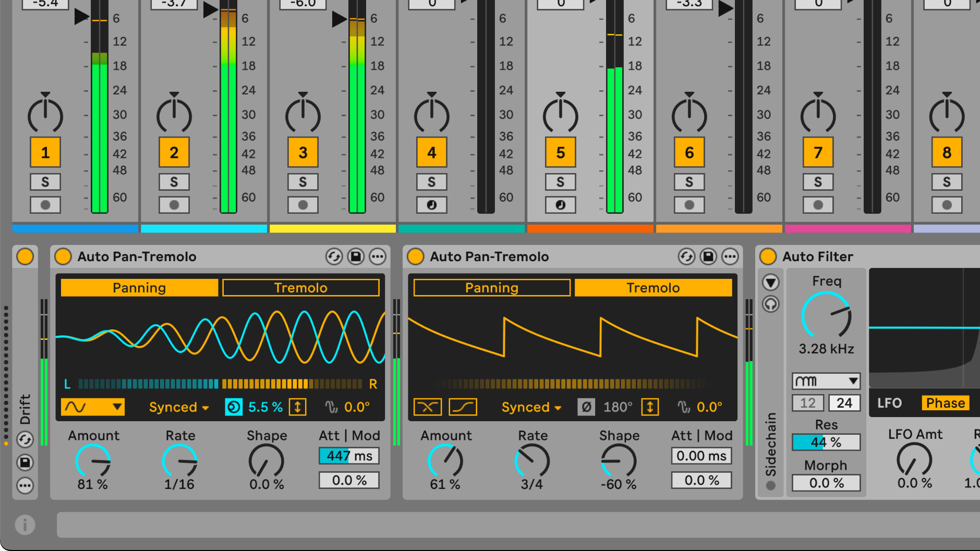980x551 pixels.
Task: Arm track 7 for recording
Action: click(x=818, y=205)
